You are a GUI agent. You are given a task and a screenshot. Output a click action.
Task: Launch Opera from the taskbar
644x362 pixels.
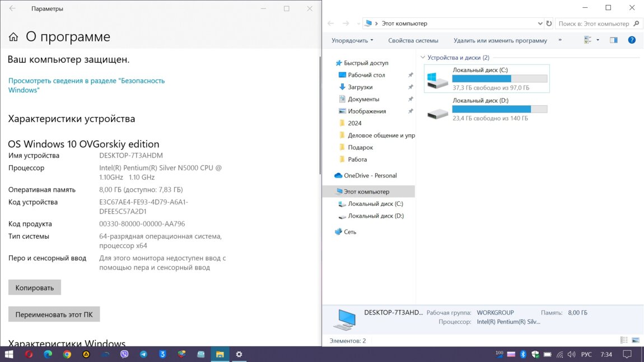(x=29, y=354)
